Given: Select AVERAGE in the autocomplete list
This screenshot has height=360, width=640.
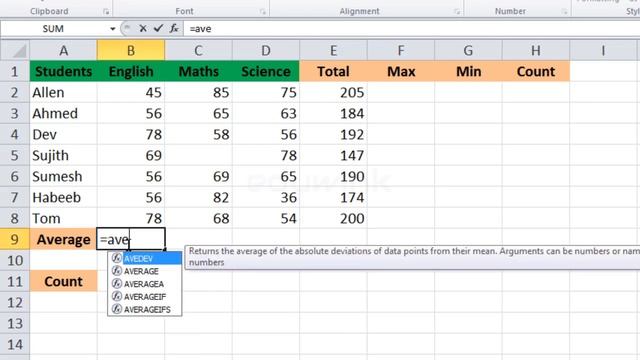Looking at the screenshot, I should pos(145,271).
